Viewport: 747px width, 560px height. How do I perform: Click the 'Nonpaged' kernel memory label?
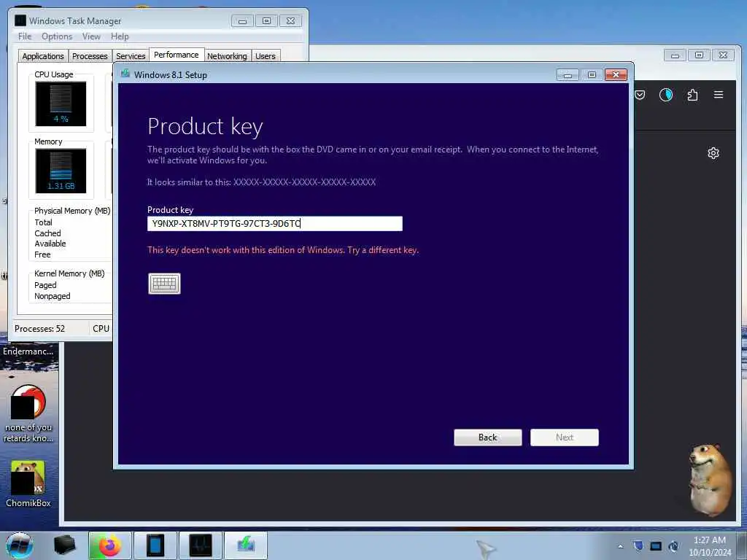53,296
